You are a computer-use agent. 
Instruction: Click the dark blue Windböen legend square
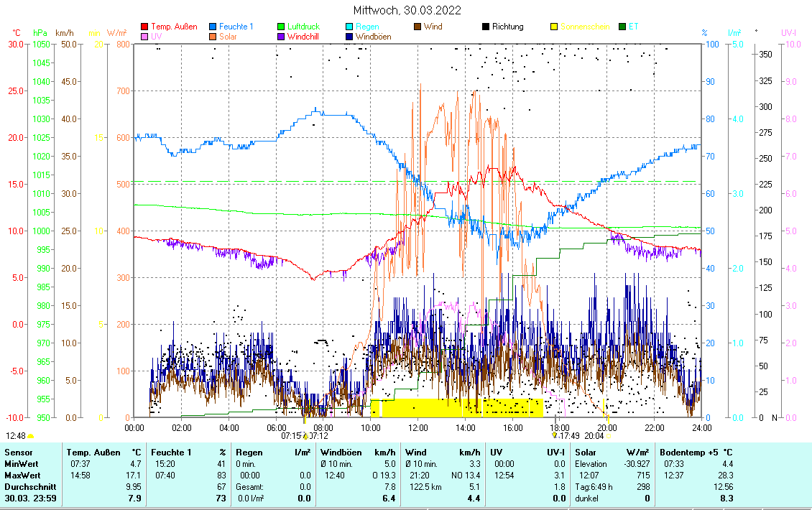click(350, 36)
